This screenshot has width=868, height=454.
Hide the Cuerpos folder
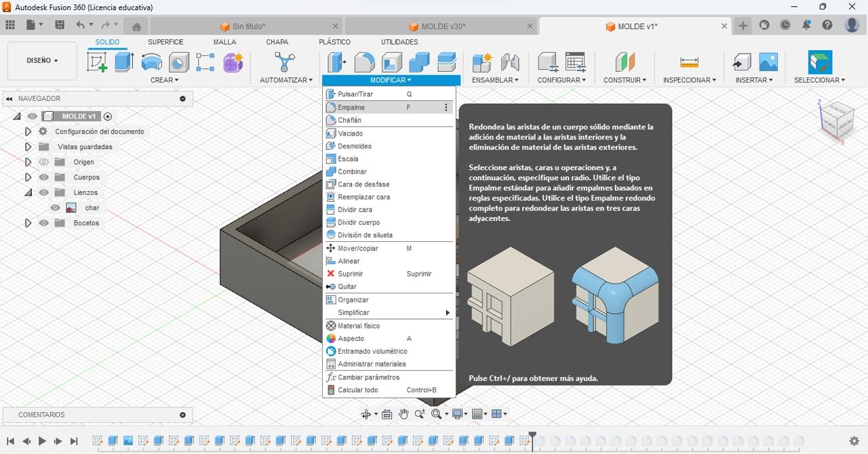44,178
